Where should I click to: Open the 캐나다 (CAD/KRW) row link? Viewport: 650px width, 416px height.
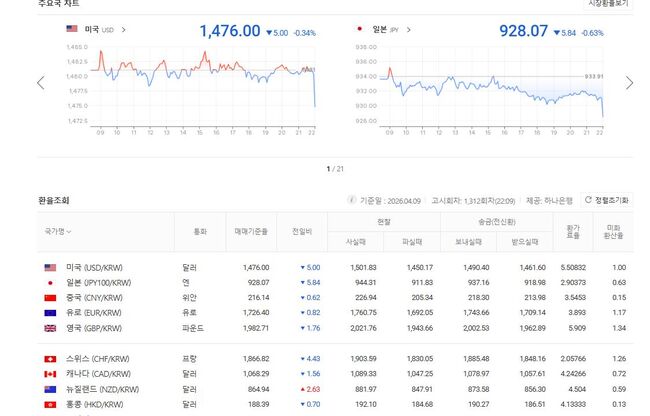[x=98, y=373]
